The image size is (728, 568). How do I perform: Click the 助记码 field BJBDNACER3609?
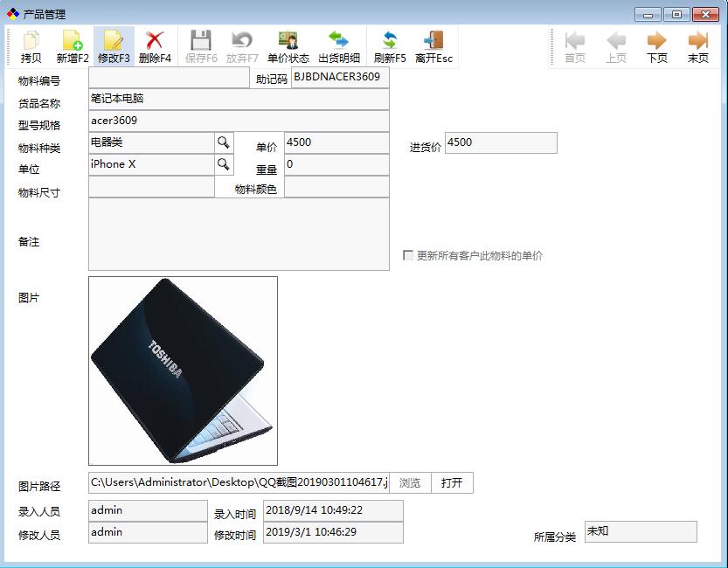point(340,78)
